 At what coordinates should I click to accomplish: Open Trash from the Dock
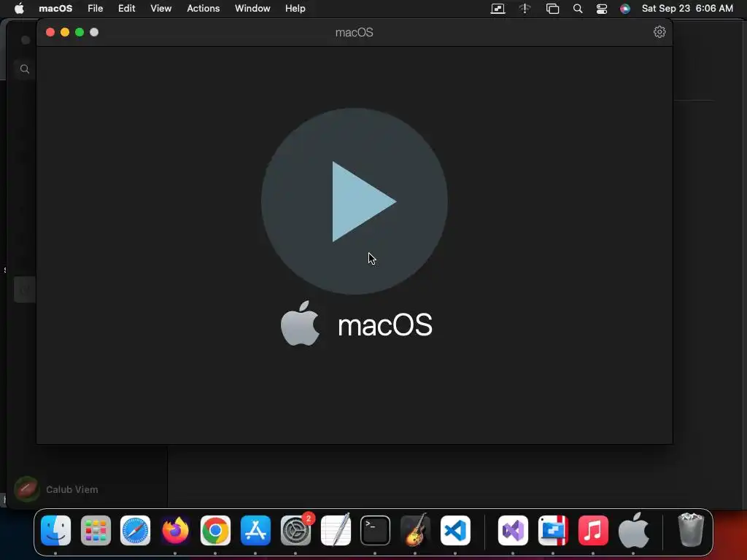[691, 529]
